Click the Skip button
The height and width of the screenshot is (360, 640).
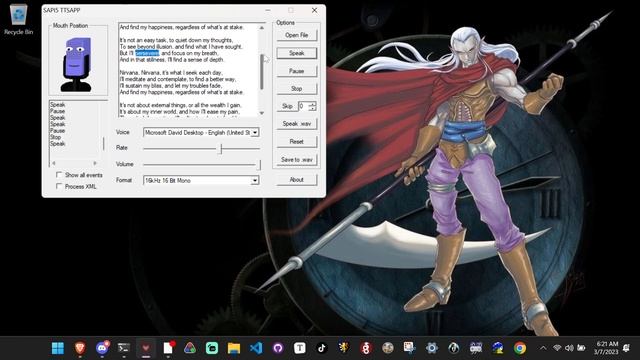287,106
